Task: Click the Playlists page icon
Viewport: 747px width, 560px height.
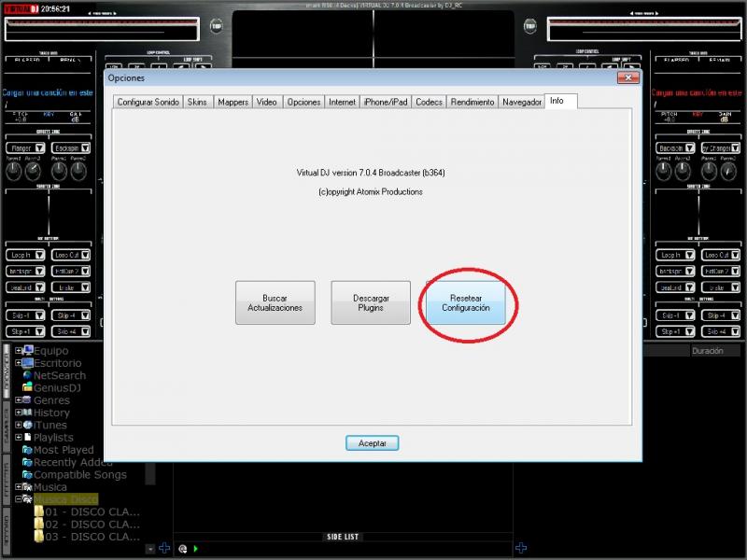Action: pos(28,437)
